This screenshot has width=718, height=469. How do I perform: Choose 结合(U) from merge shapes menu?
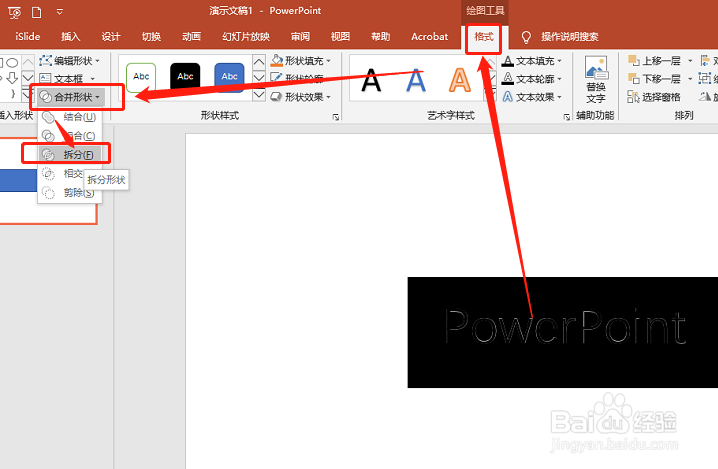click(70, 117)
